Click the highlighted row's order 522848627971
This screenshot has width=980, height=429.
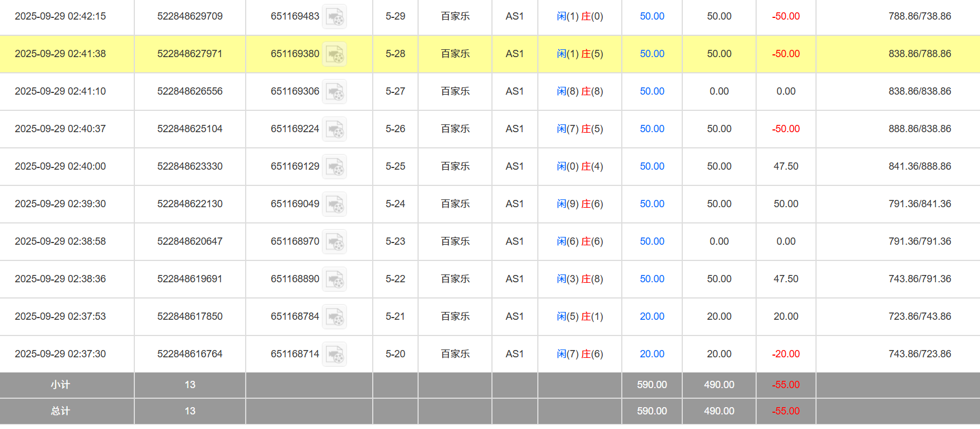(x=190, y=54)
